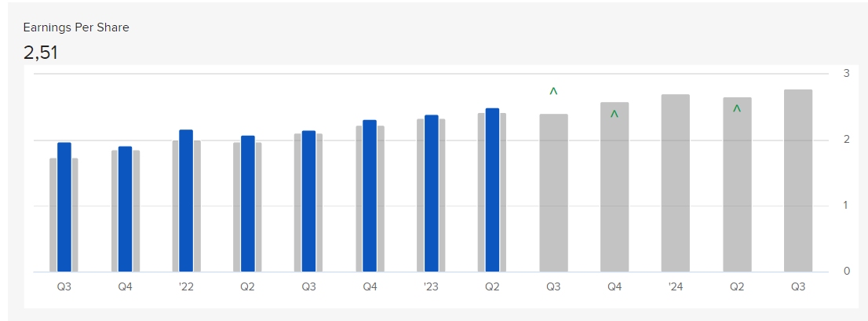Select the first blue Q3 earnings bar
Image resolution: width=868 pixels, height=321 pixels.
tap(64, 207)
